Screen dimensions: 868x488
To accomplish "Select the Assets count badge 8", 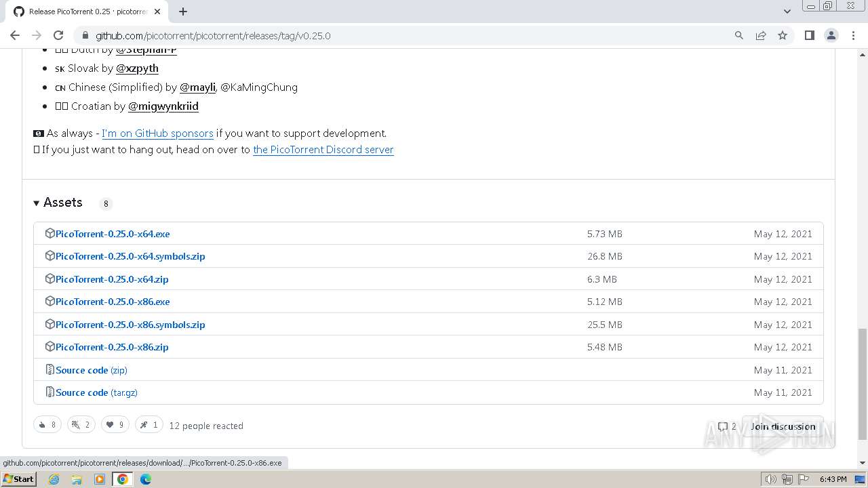I will click(x=106, y=203).
